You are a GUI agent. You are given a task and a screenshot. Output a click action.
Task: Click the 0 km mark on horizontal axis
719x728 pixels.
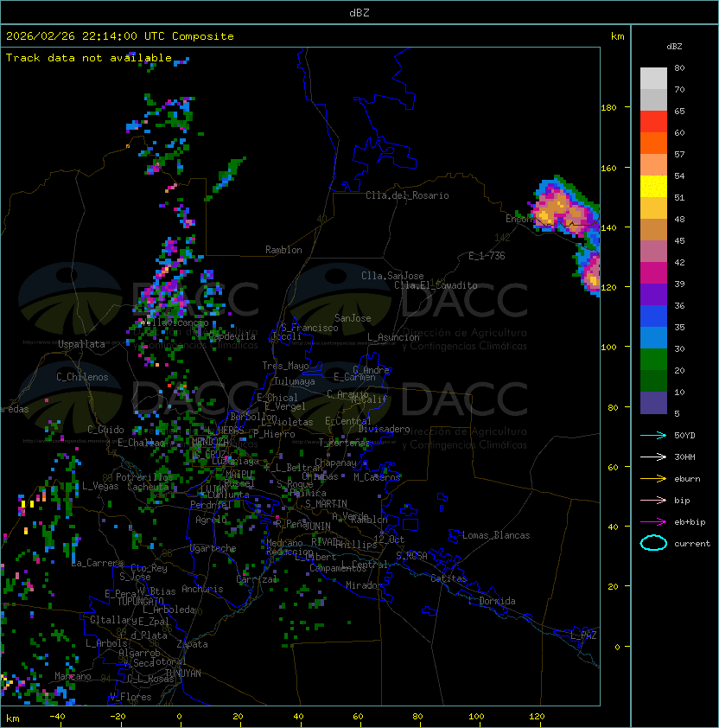179,717
